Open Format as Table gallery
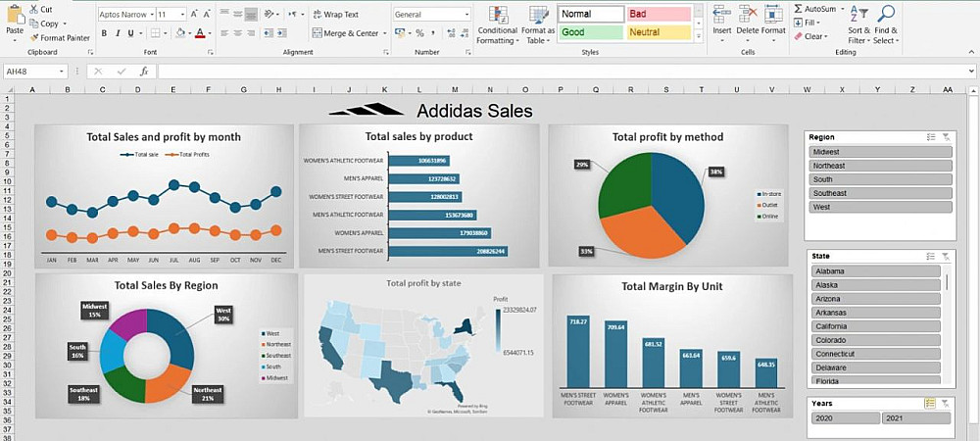 538,24
